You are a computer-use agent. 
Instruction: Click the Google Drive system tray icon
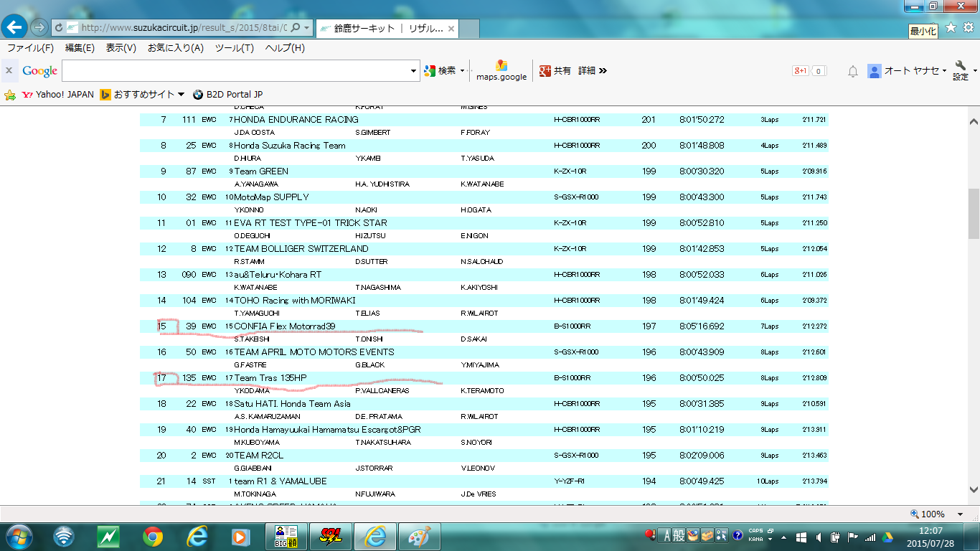(887, 537)
